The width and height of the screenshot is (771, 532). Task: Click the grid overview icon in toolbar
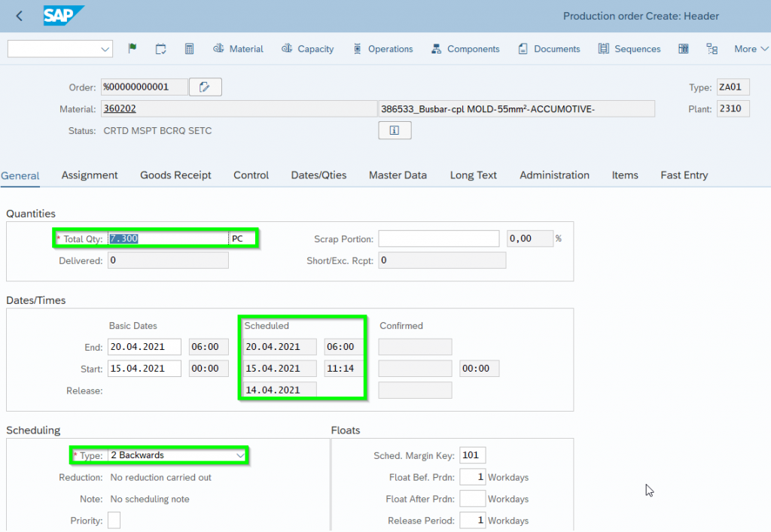tap(684, 49)
